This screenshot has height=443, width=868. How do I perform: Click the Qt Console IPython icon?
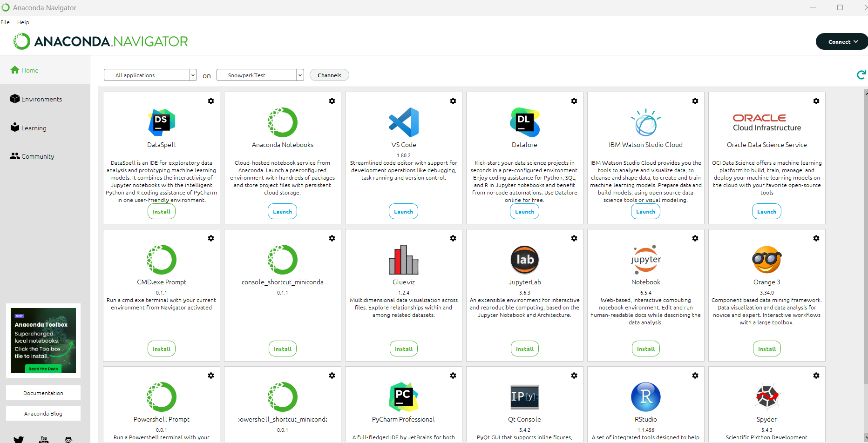525,397
